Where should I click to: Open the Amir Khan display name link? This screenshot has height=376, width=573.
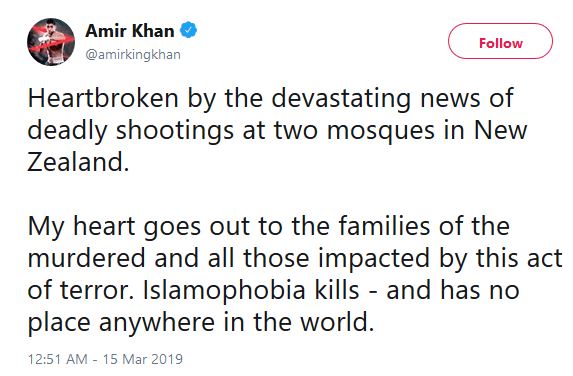tap(130, 31)
